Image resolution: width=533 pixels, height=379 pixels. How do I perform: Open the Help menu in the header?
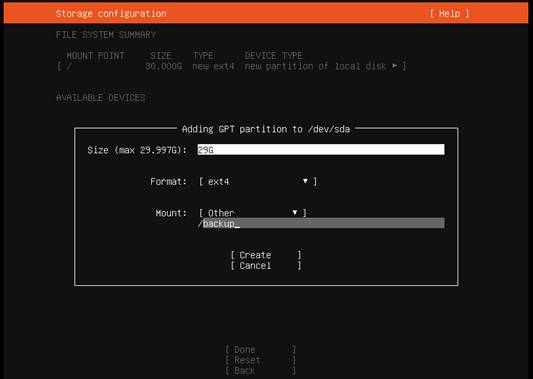(x=449, y=14)
